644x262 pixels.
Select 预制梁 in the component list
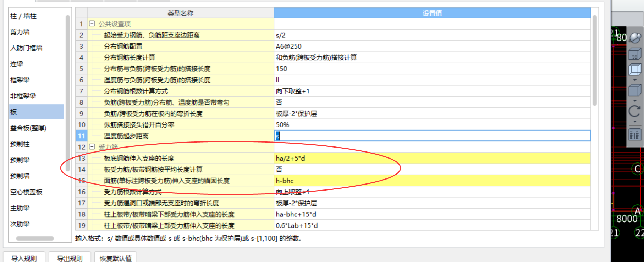20,160
